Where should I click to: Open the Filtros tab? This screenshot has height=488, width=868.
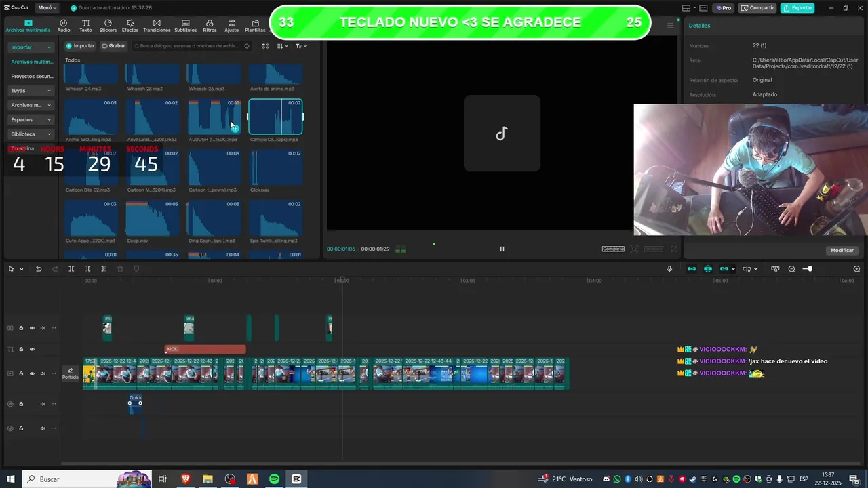click(210, 26)
